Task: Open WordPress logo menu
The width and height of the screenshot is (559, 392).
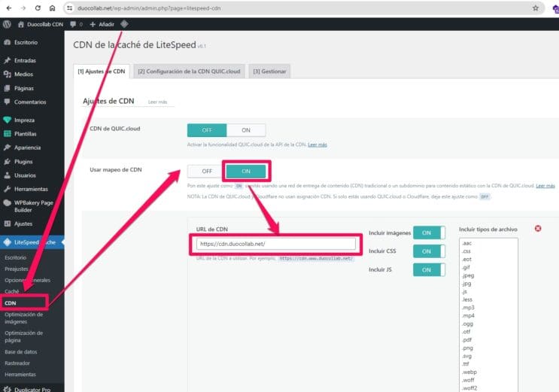Action: click(7, 24)
